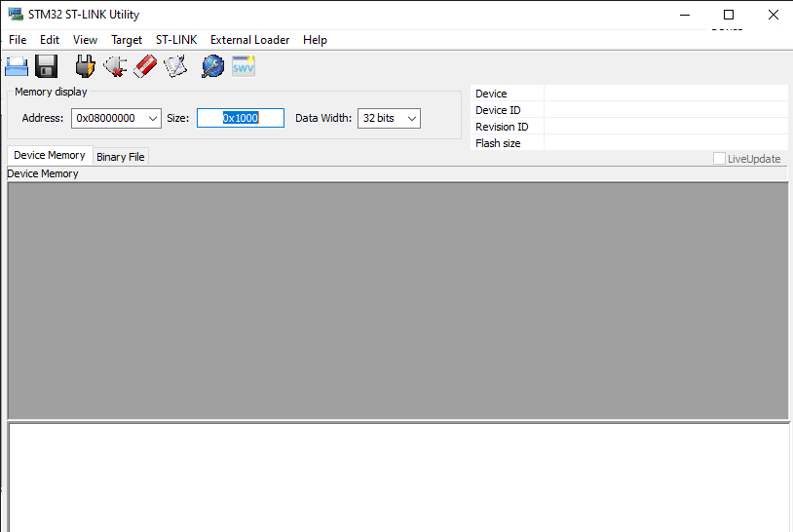
Task: Click the STM32 ST-LINK Utility title icon
Action: point(16,15)
